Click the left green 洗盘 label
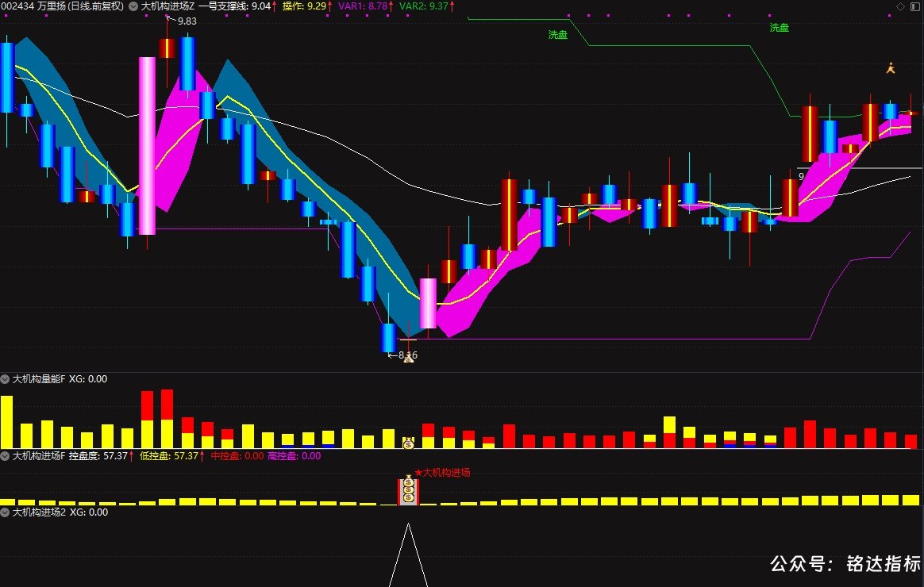The height and width of the screenshot is (587, 924). [557, 35]
